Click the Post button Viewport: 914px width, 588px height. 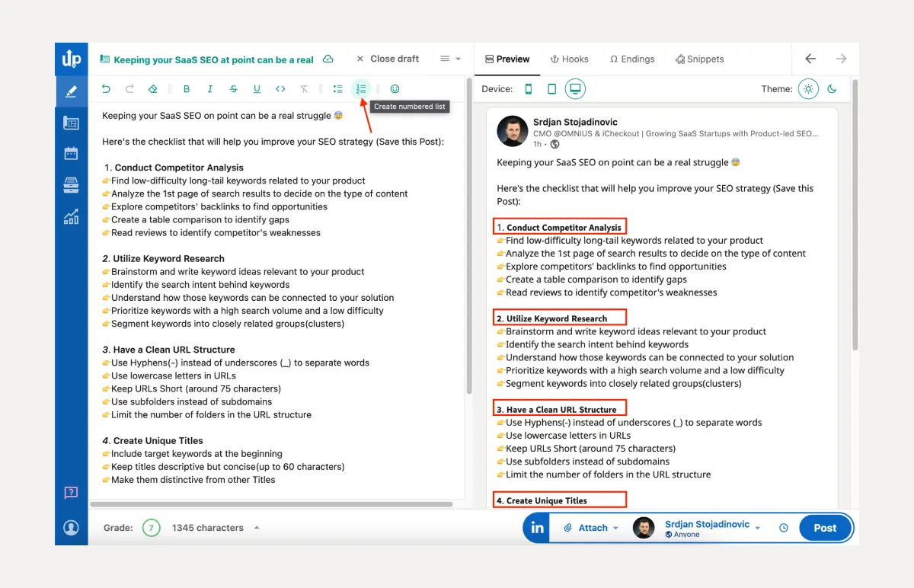point(825,527)
